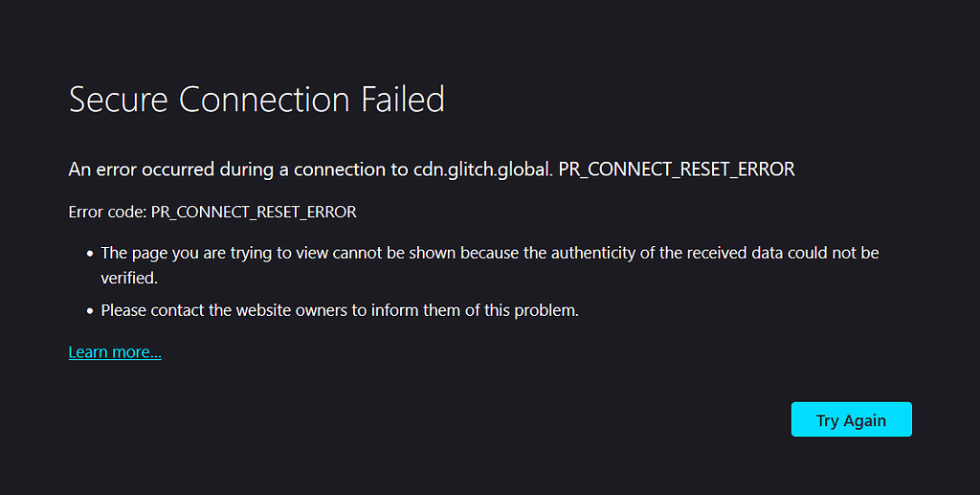This screenshot has width=980, height=495.
Task: Click the 'Error code:' label
Action: [x=107, y=212]
